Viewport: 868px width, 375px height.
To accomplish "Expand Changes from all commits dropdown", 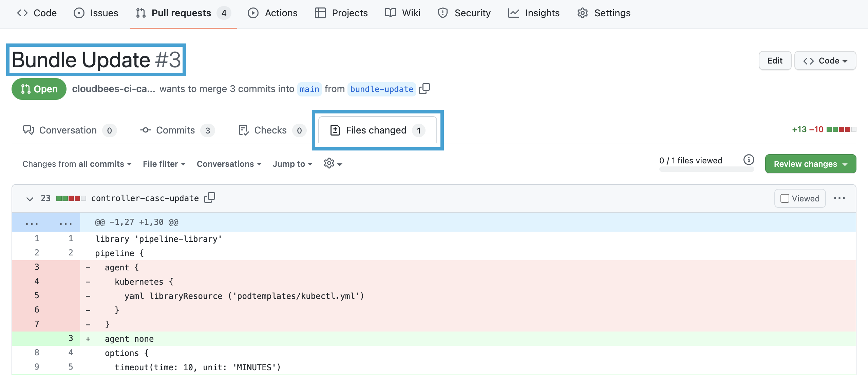I will point(77,164).
